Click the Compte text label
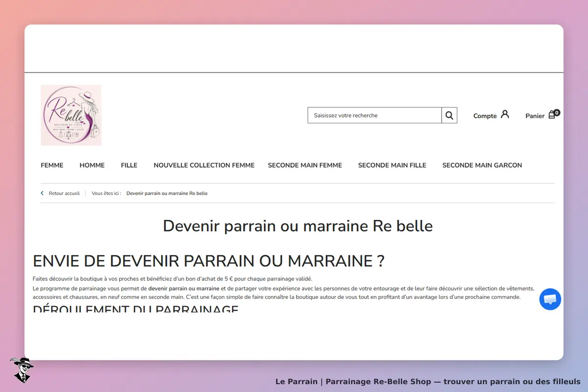Image resolution: width=588 pixels, height=392 pixels. pyautogui.click(x=485, y=116)
